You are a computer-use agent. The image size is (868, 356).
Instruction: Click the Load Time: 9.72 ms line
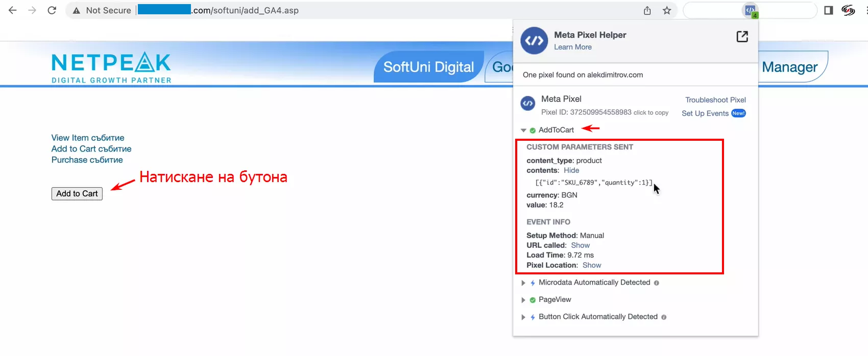(x=560, y=255)
